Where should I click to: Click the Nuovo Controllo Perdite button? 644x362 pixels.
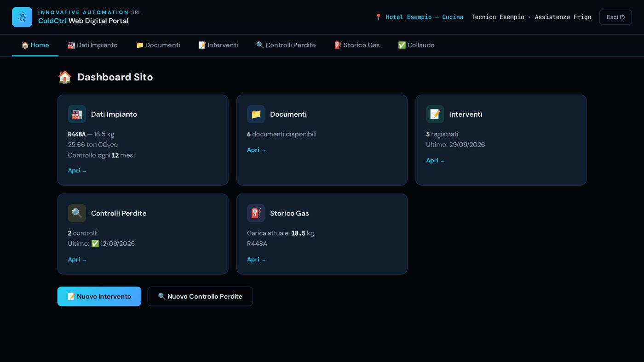[200, 296]
